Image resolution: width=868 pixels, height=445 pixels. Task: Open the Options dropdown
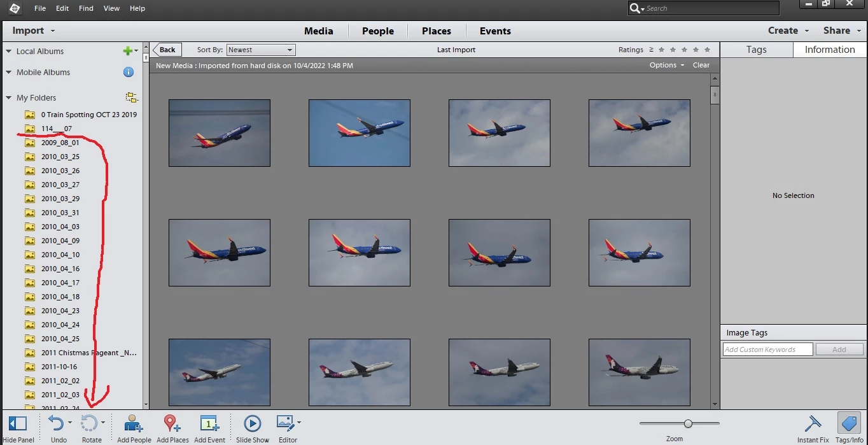click(x=667, y=65)
